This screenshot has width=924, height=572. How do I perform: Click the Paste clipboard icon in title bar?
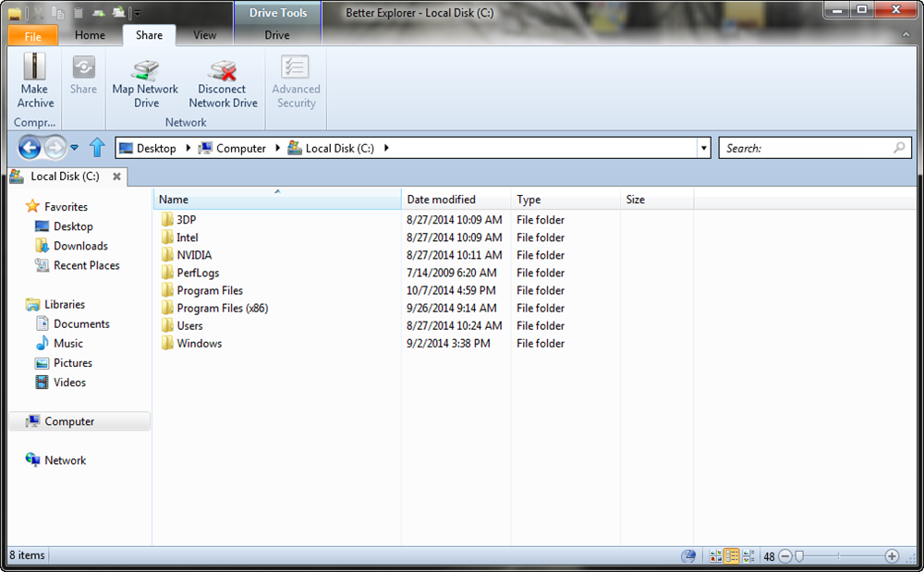(x=79, y=12)
